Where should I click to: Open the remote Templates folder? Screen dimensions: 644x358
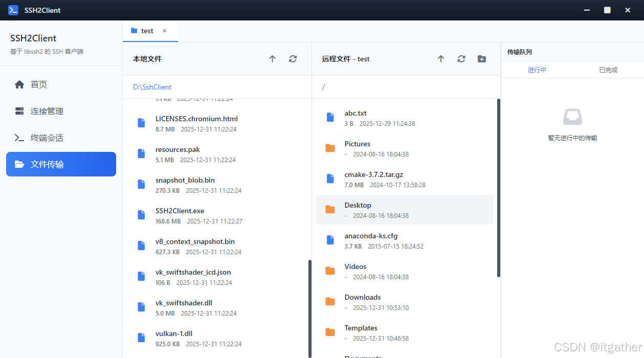point(405,332)
